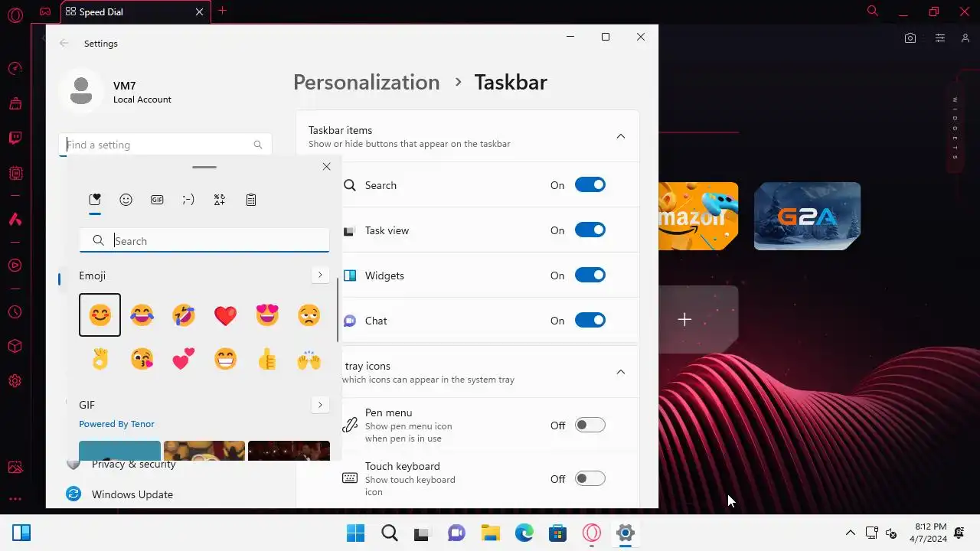Screen dimensions: 980x551
Task: Open Windows Update settings page
Action: 132,494
